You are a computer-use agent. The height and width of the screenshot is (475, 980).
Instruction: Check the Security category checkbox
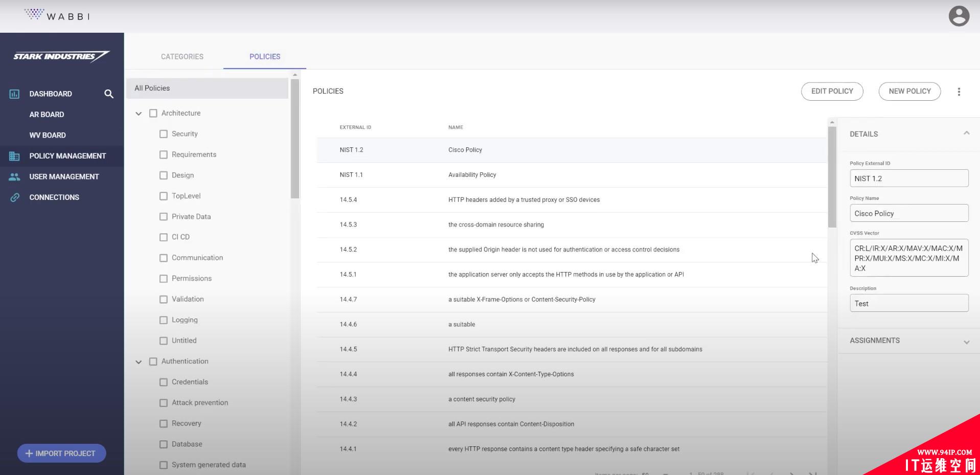tap(164, 134)
